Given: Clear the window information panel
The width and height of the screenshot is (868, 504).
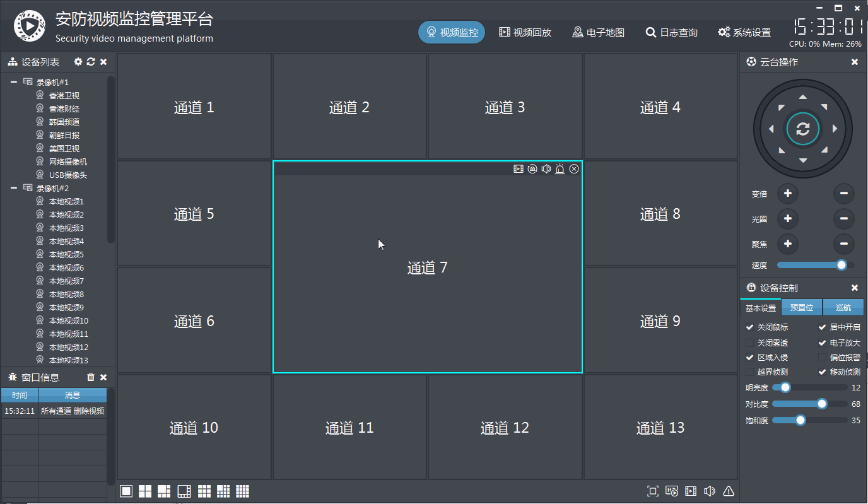Looking at the screenshot, I should pyautogui.click(x=90, y=377).
